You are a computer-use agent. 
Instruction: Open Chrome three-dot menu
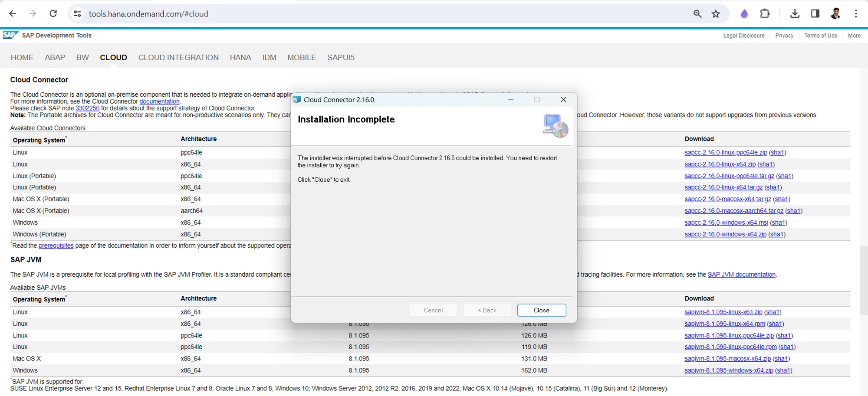pyautogui.click(x=856, y=14)
